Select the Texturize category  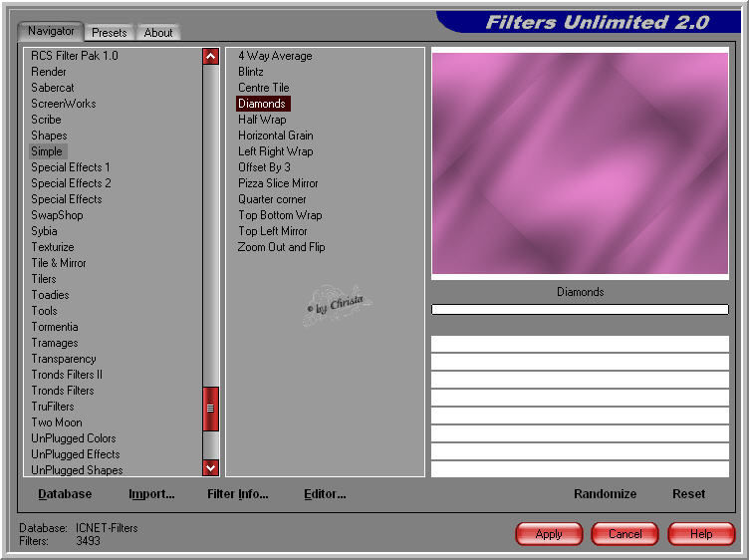point(53,247)
